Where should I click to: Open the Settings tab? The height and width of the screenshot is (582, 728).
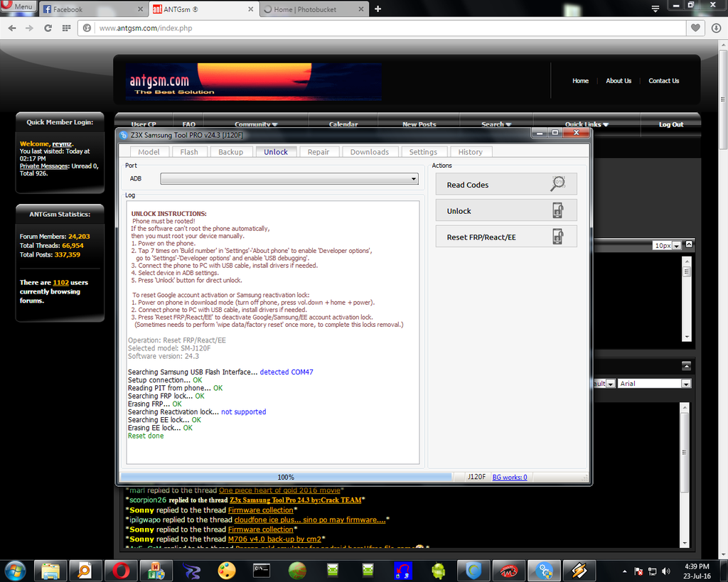point(423,152)
